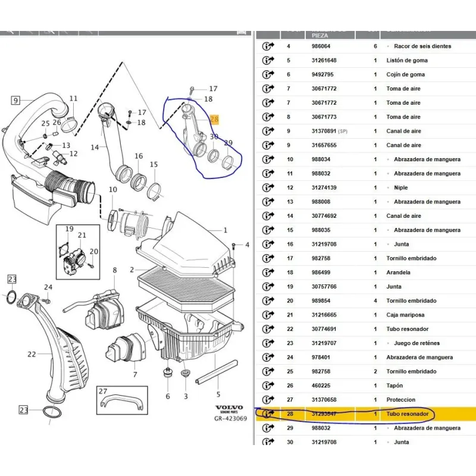Viewport: 476px width, 476px height.
Task: Open info icon for Tapón row
Action: 267,386
